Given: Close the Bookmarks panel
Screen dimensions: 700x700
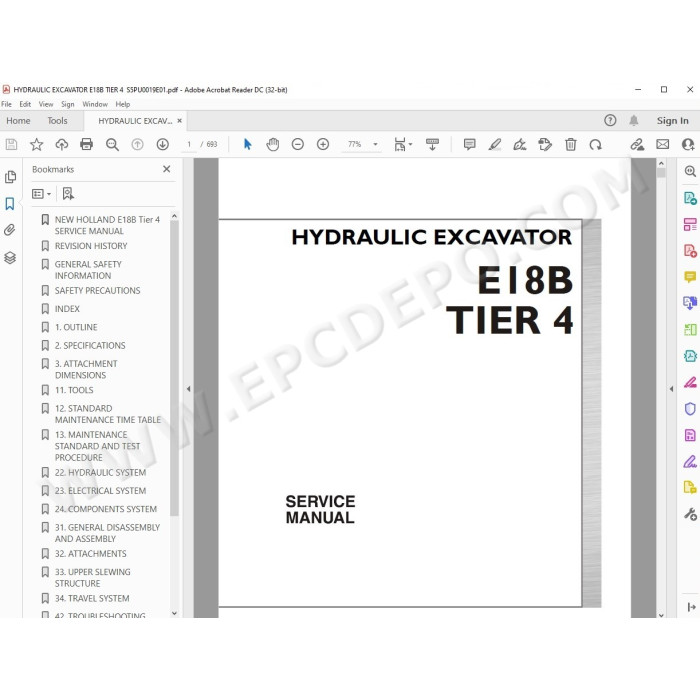Looking at the screenshot, I should [x=167, y=169].
